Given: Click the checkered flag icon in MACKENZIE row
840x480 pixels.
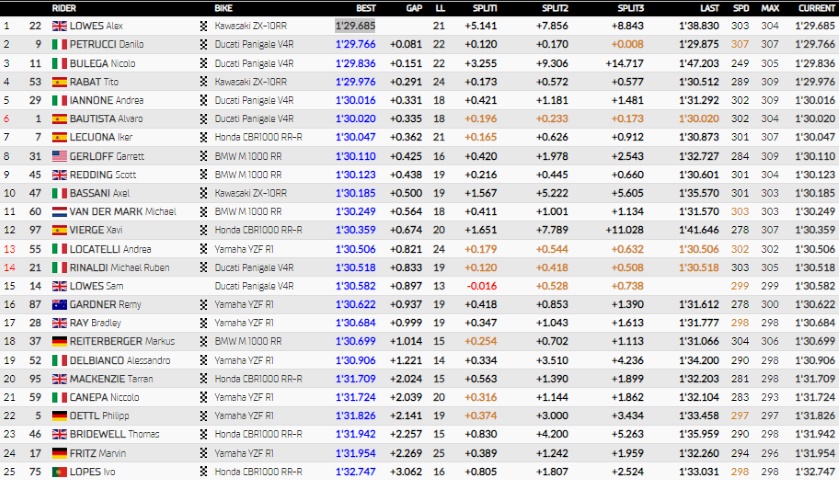Looking at the screenshot, I should tap(204, 379).
